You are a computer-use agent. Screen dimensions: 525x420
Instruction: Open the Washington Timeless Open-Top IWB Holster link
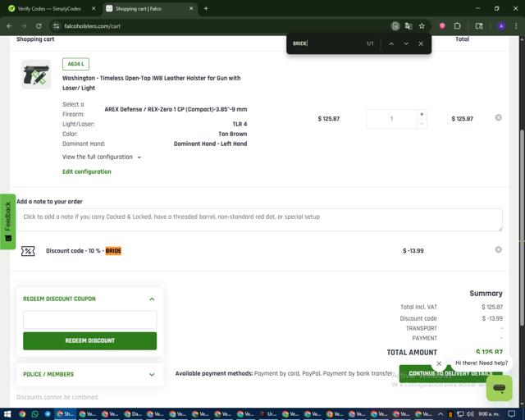click(x=151, y=83)
